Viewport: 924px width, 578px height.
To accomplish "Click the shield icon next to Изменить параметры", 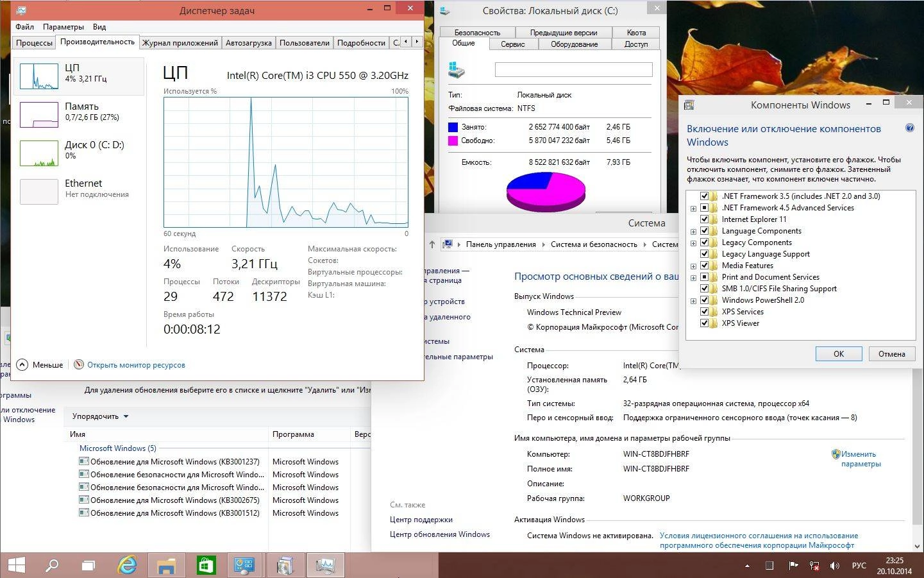I will (836, 454).
